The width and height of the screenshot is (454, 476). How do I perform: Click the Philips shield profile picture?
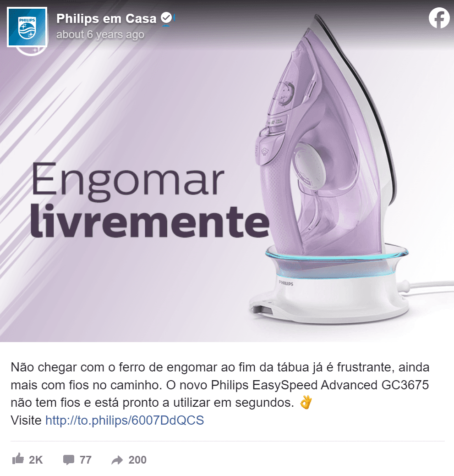coord(27,27)
